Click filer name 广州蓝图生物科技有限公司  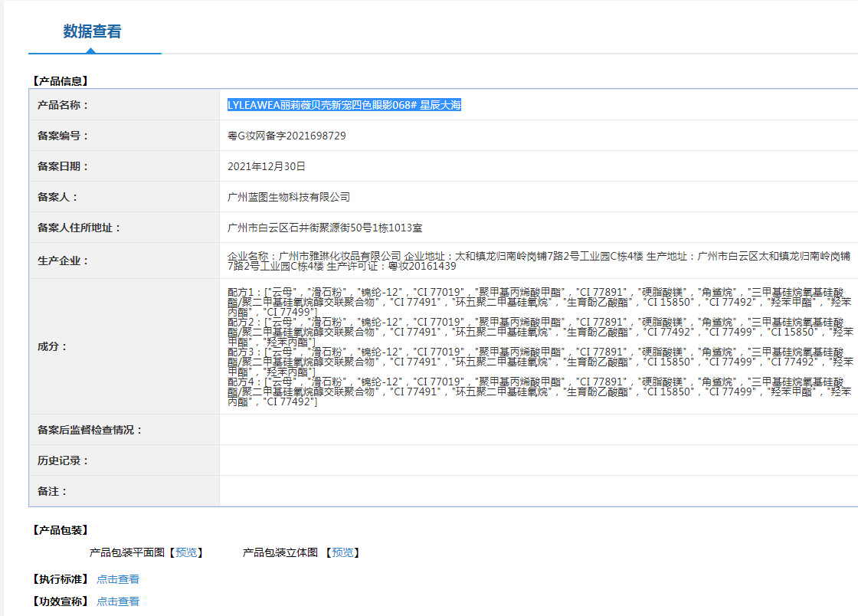tap(289, 197)
